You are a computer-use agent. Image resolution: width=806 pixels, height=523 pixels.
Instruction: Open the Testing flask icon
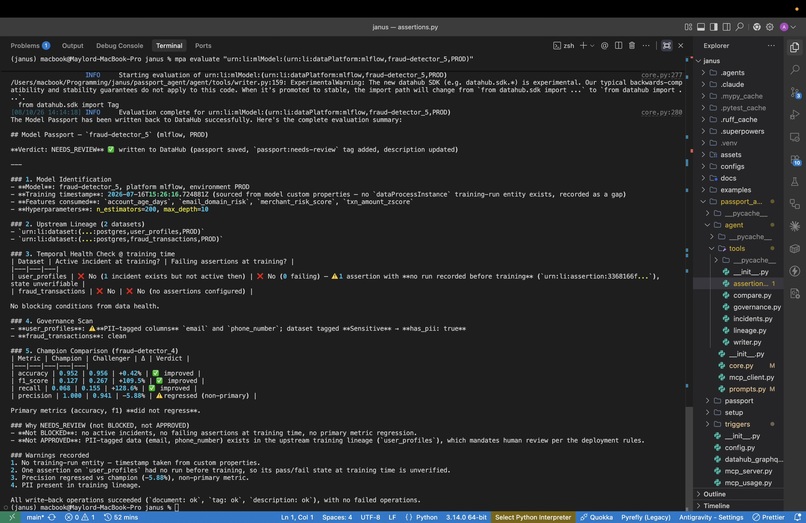tap(795, 182)
